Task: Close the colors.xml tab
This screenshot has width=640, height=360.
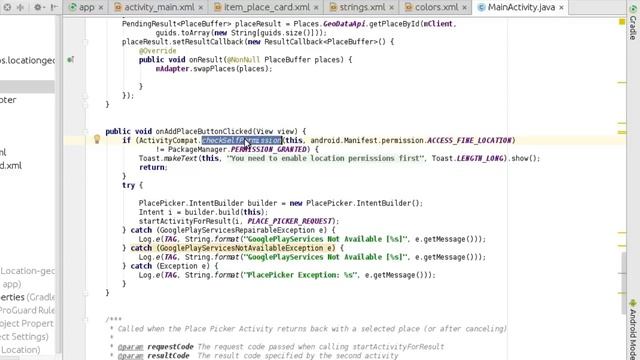Action: click(x=464, y=7)
